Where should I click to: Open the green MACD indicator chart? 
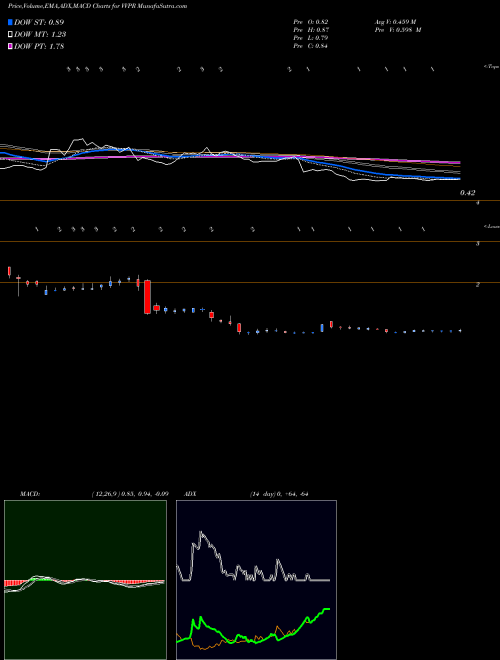point(85,580)
